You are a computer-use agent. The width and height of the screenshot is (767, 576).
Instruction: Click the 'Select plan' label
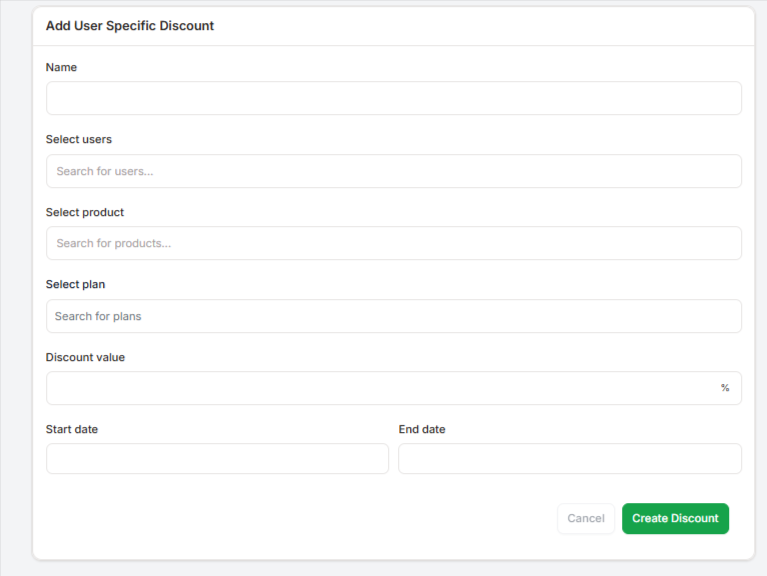[x=75, y=284]
